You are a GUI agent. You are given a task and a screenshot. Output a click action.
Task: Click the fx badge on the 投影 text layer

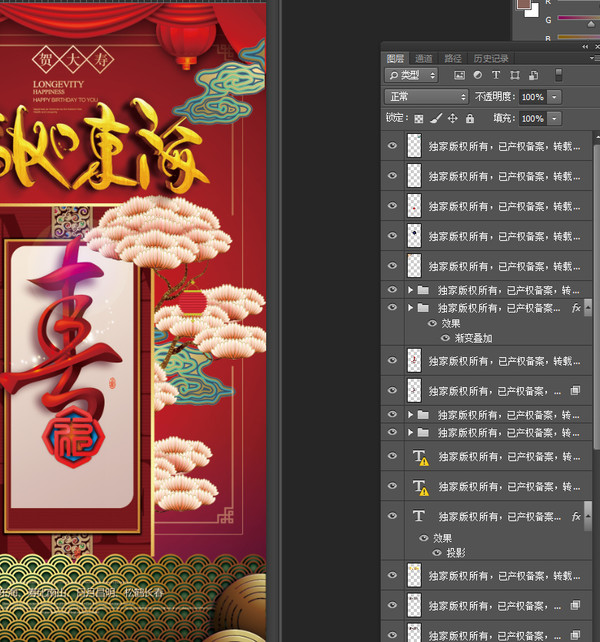pos(576,517)
